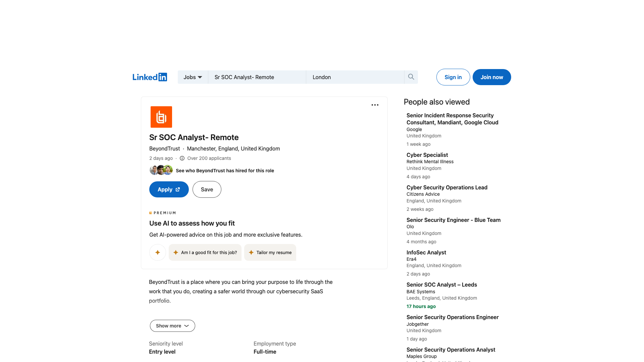Open the BeyondTrust company link

pyautogui.click(x=165, y=148)
